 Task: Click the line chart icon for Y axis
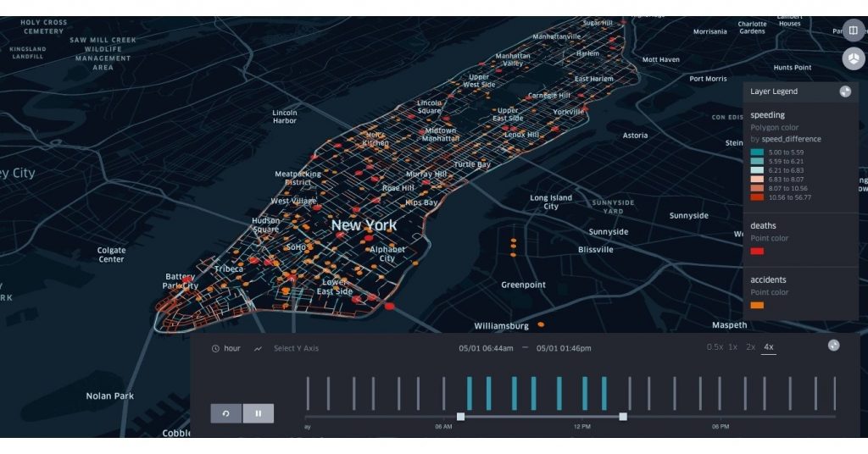pyautogui.click(x=258, y=348)
